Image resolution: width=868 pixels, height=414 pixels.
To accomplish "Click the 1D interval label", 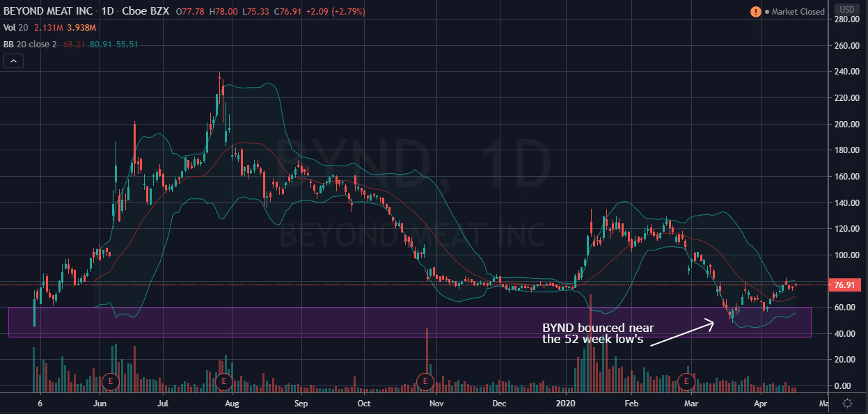I will [x=108, y=12].
